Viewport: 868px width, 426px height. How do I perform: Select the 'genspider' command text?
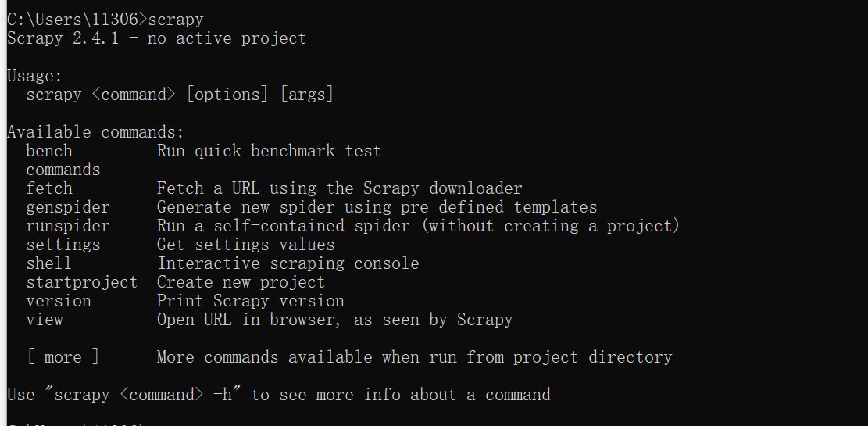(x=68, y=208)
